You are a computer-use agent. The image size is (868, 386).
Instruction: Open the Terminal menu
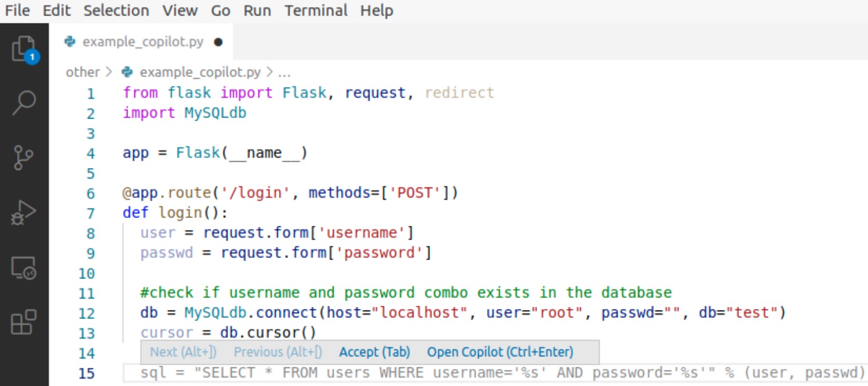tap(315, 10)
